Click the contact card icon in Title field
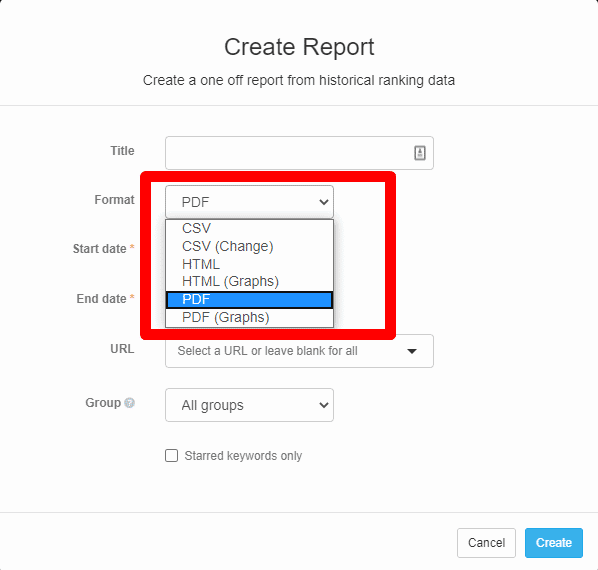 click(420, 153)
